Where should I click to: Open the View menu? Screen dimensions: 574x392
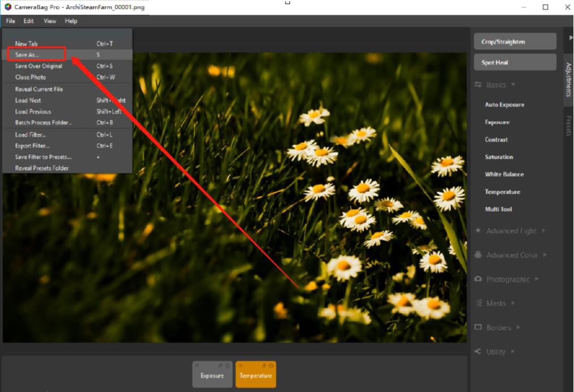pyautogui.click(x=50, y=21)
